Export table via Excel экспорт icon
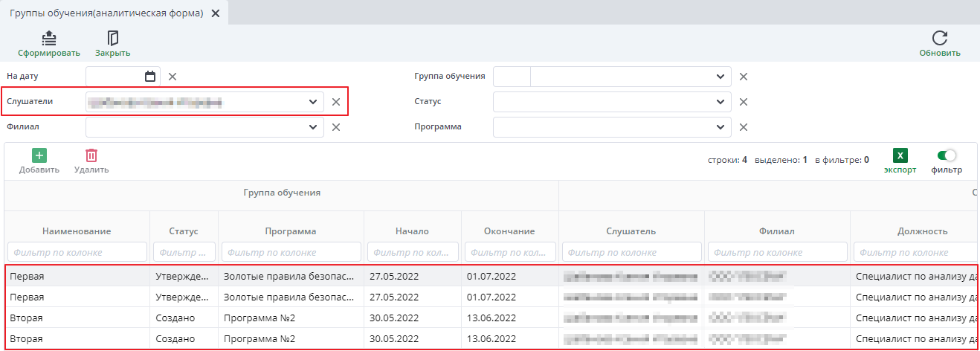980x351 pixels. coord(900,156)
